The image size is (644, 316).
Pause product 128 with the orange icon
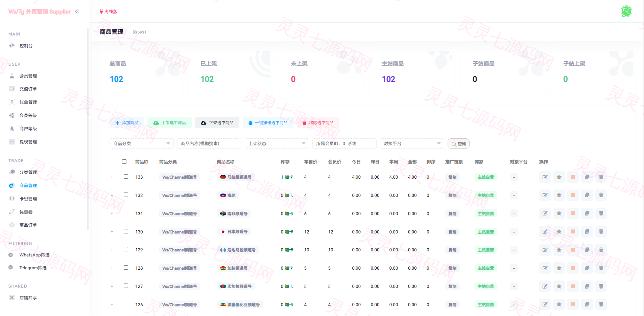pyautogui.click(x=573, y=268)
